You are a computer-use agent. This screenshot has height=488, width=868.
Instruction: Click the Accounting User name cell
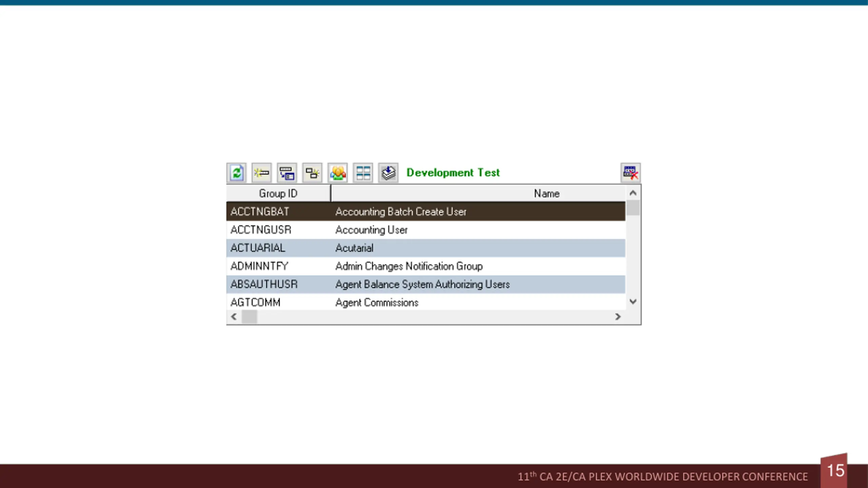[x=478, y=230]
